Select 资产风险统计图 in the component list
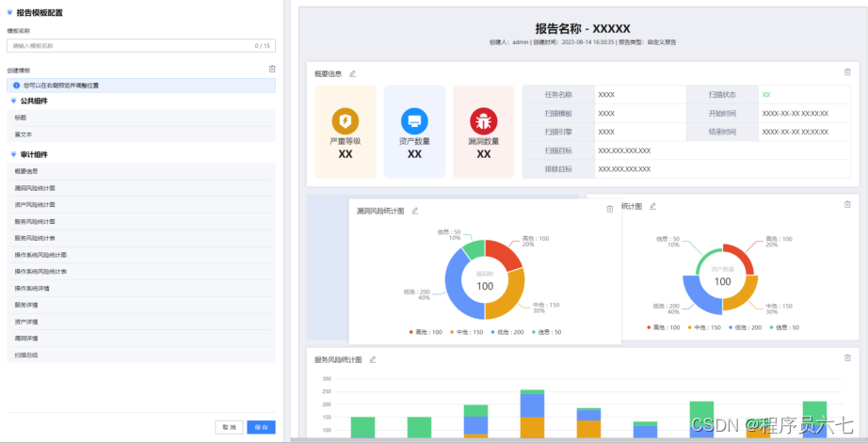 pyautogui.click(x=141, y=205)
